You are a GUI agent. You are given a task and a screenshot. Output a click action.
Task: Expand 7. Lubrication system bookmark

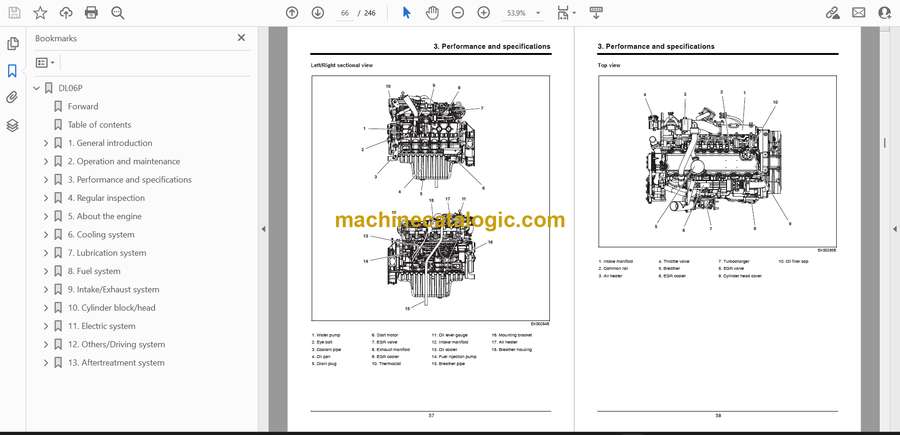point(46,253)
